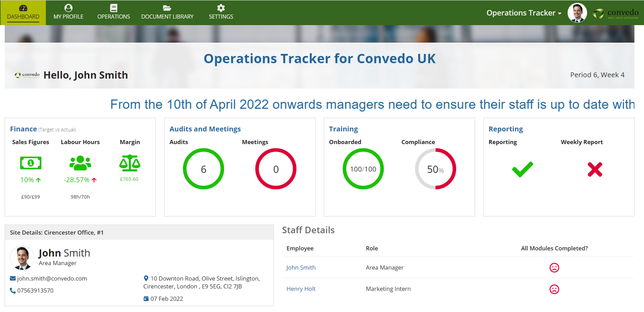This screenshot has width=644, height=312.
Task: Click the 10 Downton Road address text
Action: tap(201, 282)
